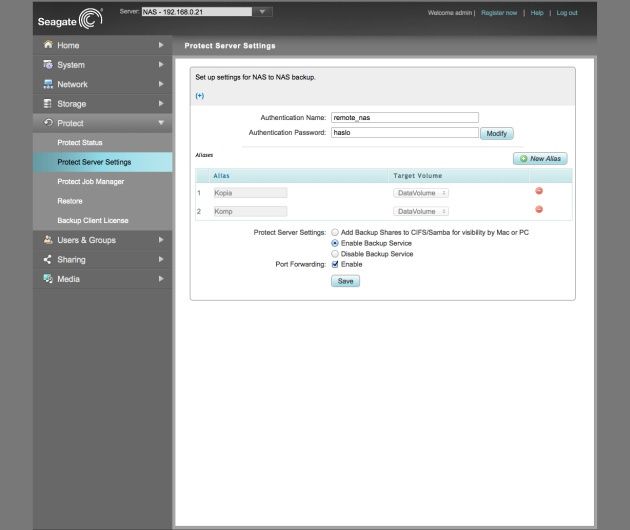Viewport: 630px width, 530px height.
Task: Open Protect Server Settings page
Action: [102, 162]
